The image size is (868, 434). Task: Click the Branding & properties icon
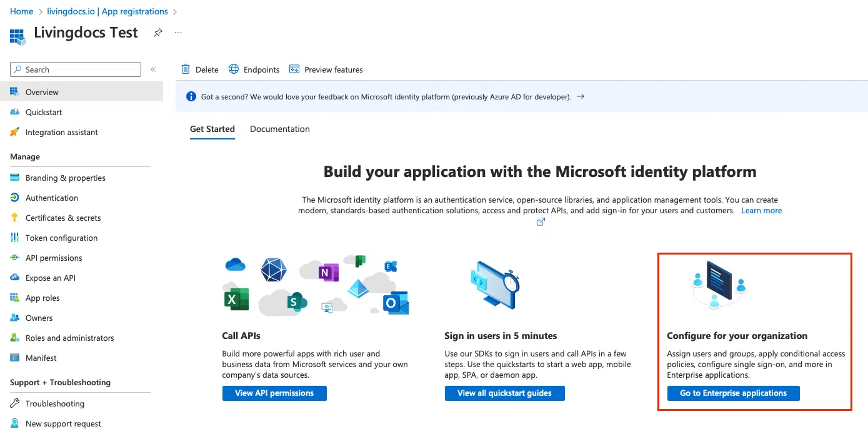pyautogui.click(x=14, y=178)
